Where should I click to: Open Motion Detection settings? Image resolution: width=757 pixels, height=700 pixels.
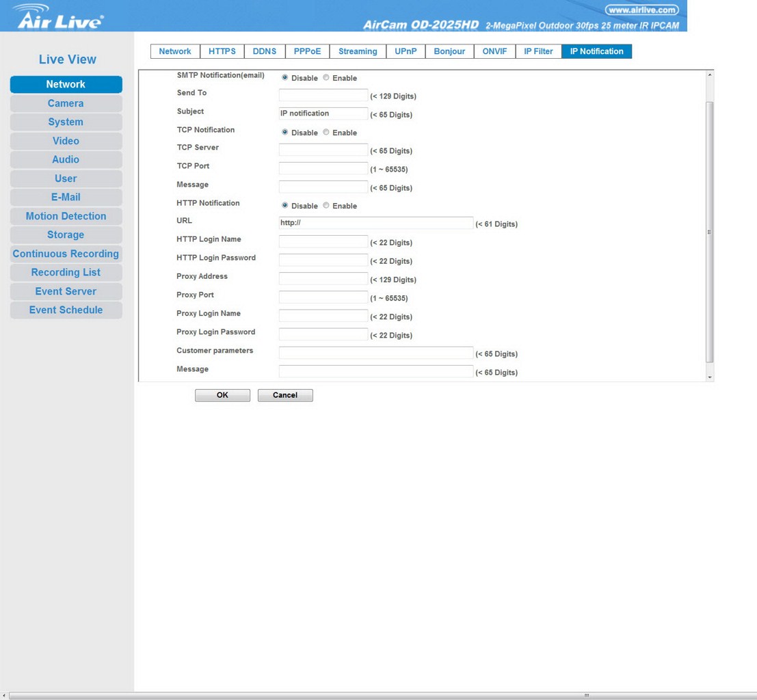click(66, 216)
